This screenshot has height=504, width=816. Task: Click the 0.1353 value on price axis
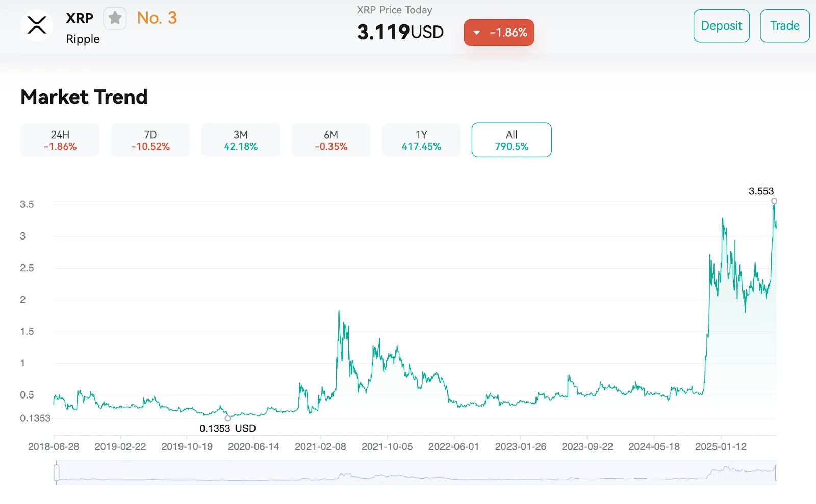tap(35, 418)
